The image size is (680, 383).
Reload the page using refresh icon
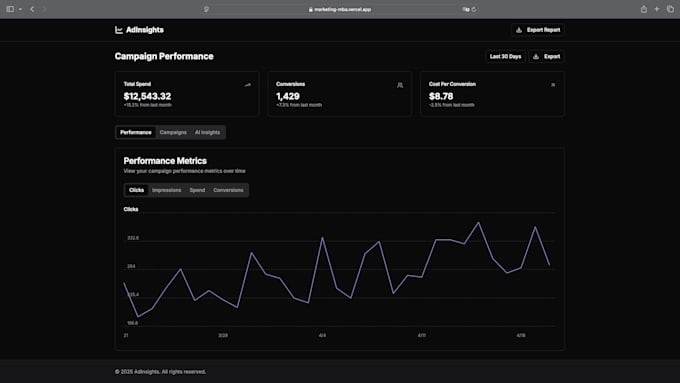point(474,9)
